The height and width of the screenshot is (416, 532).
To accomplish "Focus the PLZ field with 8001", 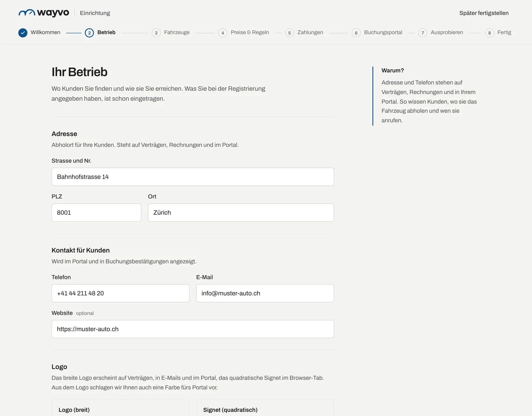I will coord(96,213).
